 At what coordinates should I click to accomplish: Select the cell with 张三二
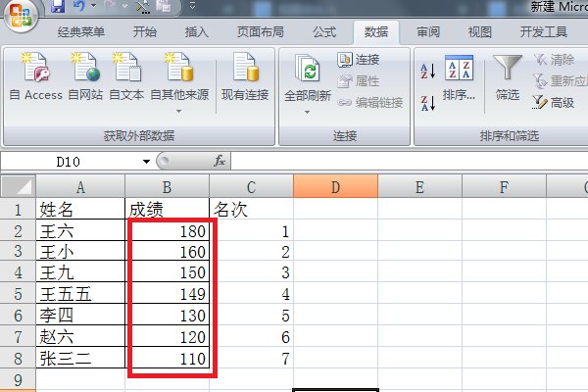[80, 358]
